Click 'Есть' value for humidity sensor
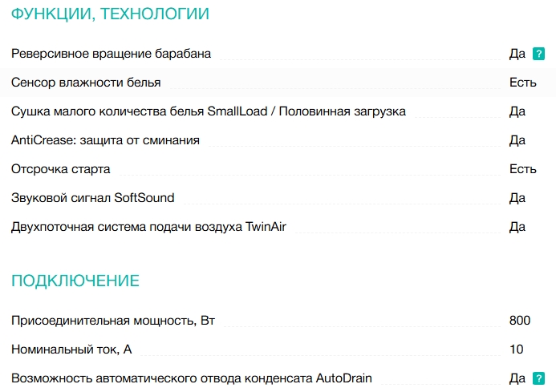Image resolution: width=556 pixels, height=392 pixels. pyautogui.click(x=522, y=83)
